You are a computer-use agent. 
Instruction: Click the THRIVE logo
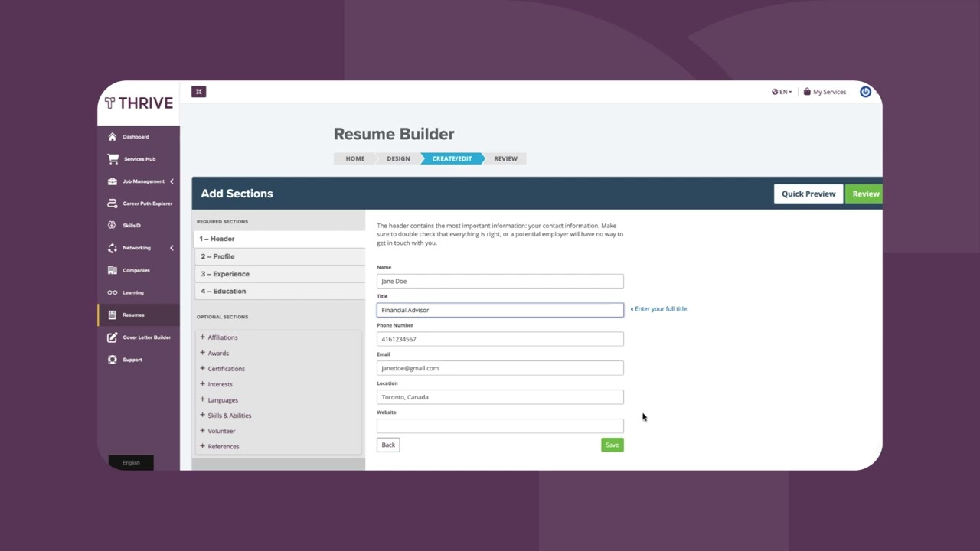pos(139,103)
